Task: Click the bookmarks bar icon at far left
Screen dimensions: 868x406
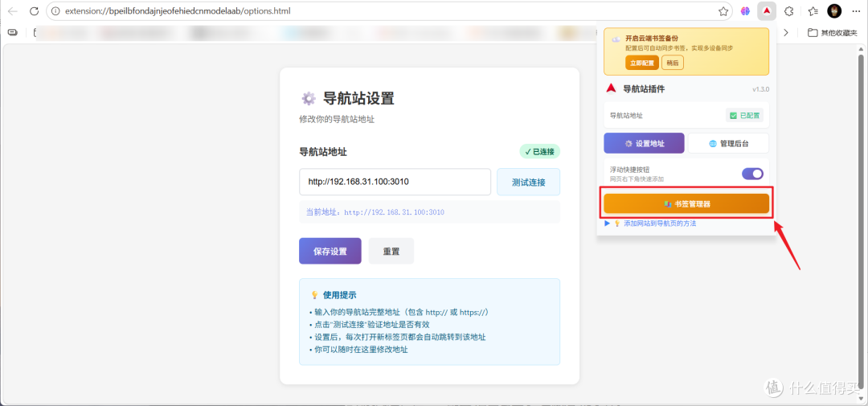Action: (12, 33)
